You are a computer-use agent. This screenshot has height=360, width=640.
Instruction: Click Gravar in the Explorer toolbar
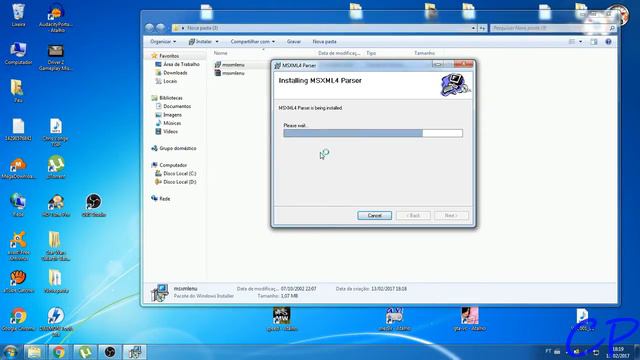tap(293, 42)
